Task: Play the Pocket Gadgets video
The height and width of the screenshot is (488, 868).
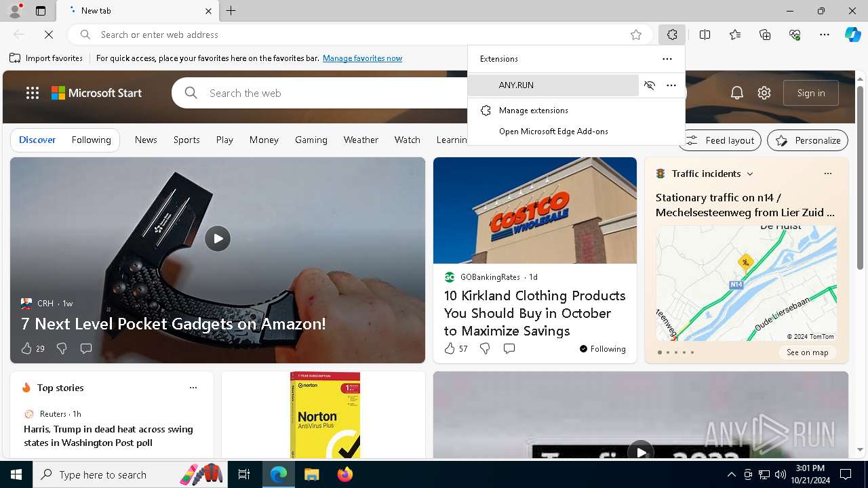Action: pos(218,239)
